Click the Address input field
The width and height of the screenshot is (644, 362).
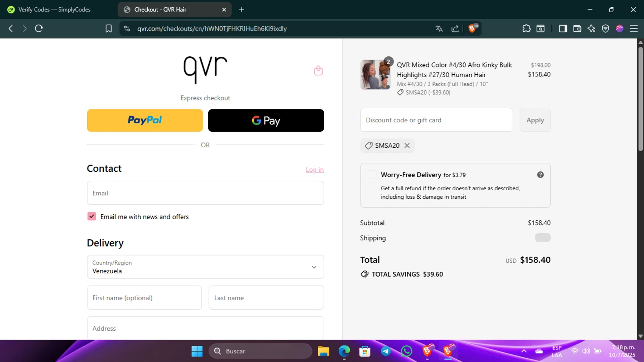[205, 328]
